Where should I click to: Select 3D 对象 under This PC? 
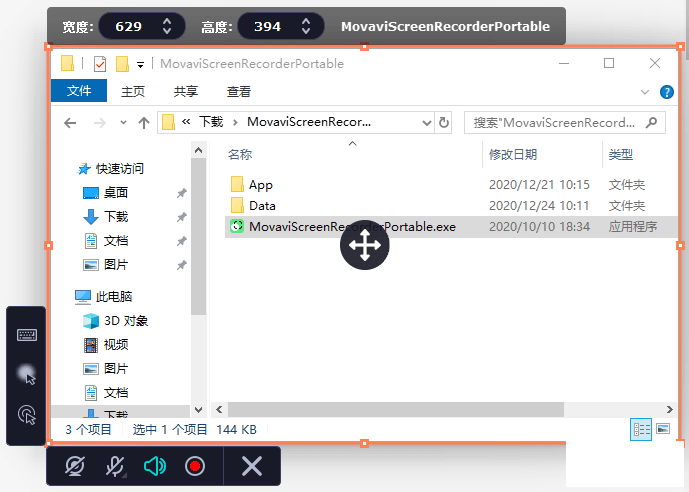point(126,321)
